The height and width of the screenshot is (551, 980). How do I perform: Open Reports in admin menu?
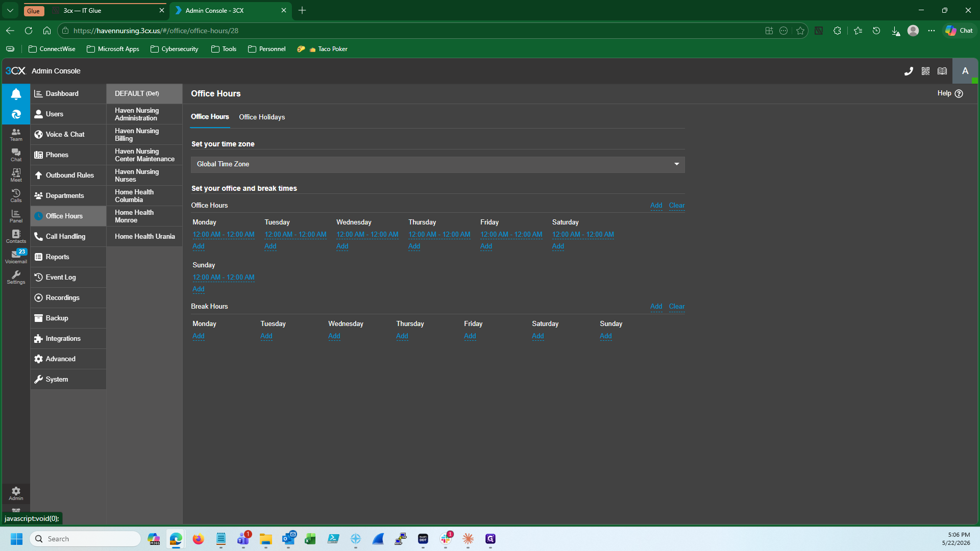(x=68, y=257)
